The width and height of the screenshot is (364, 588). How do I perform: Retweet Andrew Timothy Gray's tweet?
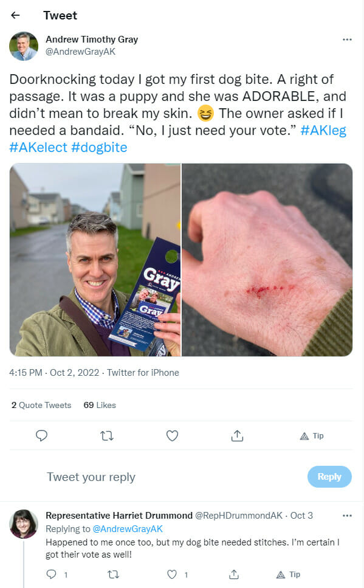click(x=107, y=436)
